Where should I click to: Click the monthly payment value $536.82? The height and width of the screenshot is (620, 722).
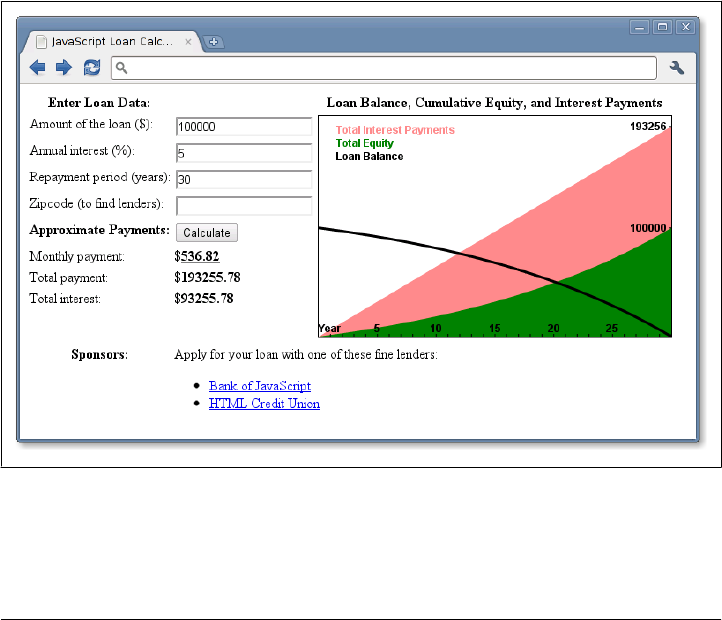click(x=197, y=256)
